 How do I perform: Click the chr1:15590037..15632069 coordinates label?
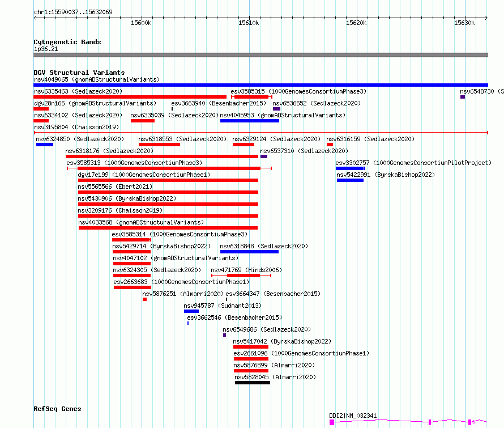click(x=73, y=12)
